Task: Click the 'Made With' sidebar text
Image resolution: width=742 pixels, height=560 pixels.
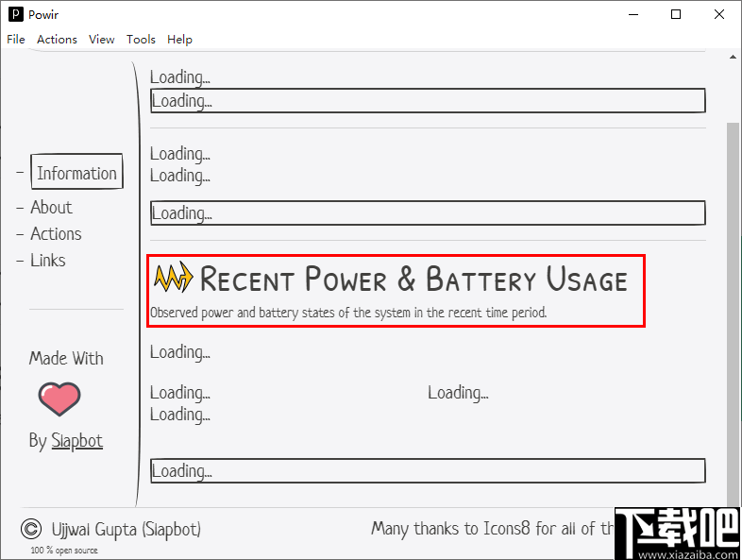Action: click(x=66, y=358)
